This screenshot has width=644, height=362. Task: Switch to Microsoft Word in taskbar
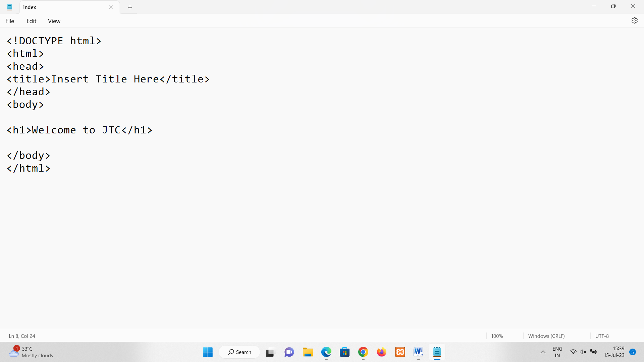click(418, 352)
